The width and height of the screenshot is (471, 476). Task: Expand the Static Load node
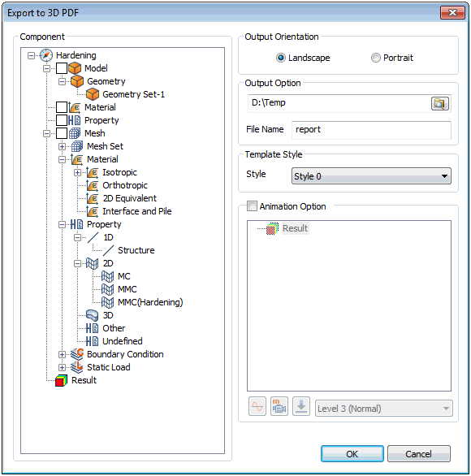click(62, 368)
